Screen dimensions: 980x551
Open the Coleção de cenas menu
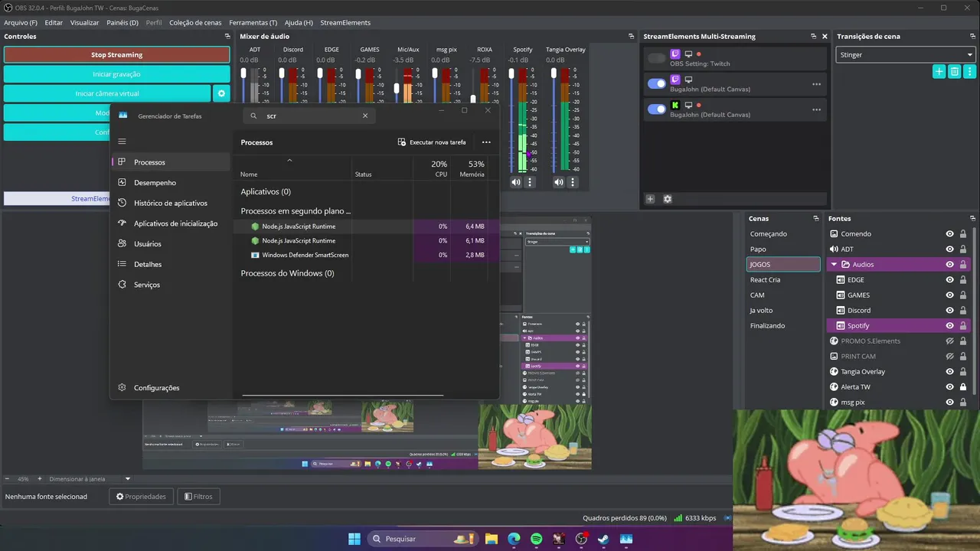(x=195, y=22)
